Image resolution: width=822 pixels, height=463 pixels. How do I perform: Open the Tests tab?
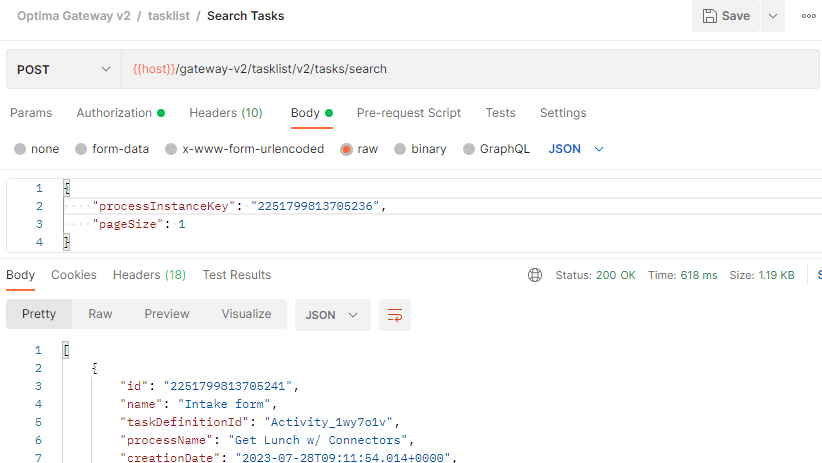tap(500, 113)
